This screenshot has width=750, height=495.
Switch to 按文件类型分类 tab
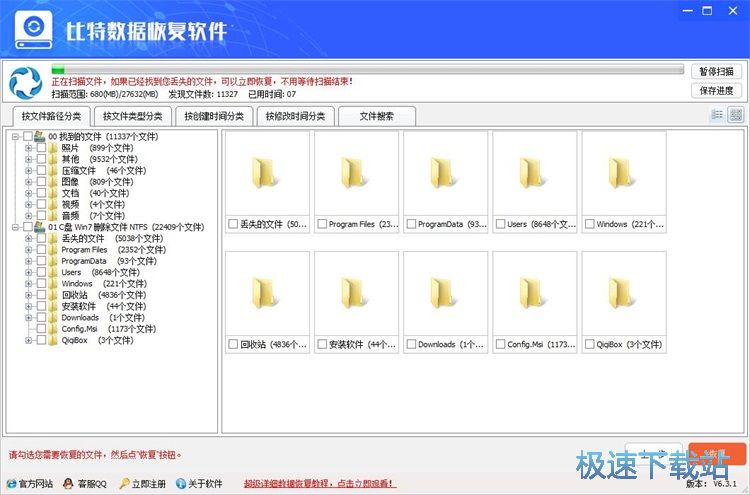(132, 116)
